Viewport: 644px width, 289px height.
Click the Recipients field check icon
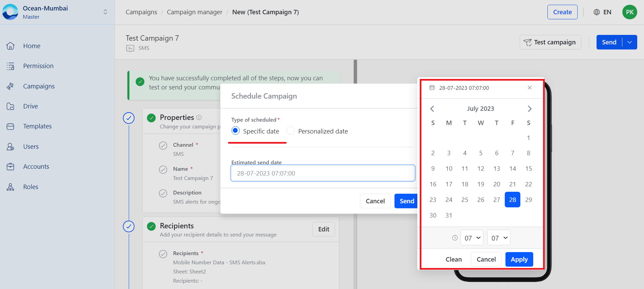pyautogui.click(x=163, y=254)
